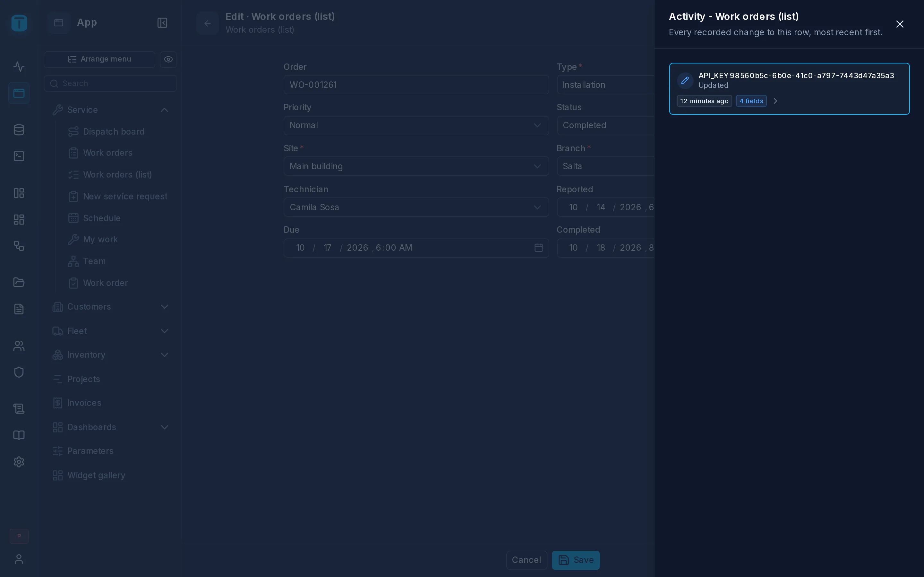This screenshot has height=577, width=924.
Task: Toggle the eye visibility button beside Arrange menu
Action: 168,60
